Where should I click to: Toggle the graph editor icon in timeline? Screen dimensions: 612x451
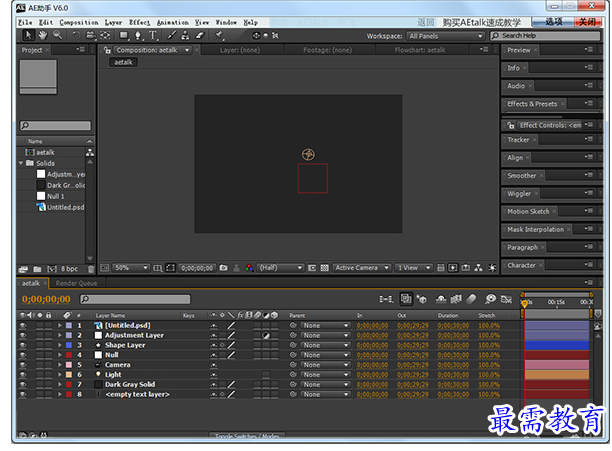click(506, 299)
